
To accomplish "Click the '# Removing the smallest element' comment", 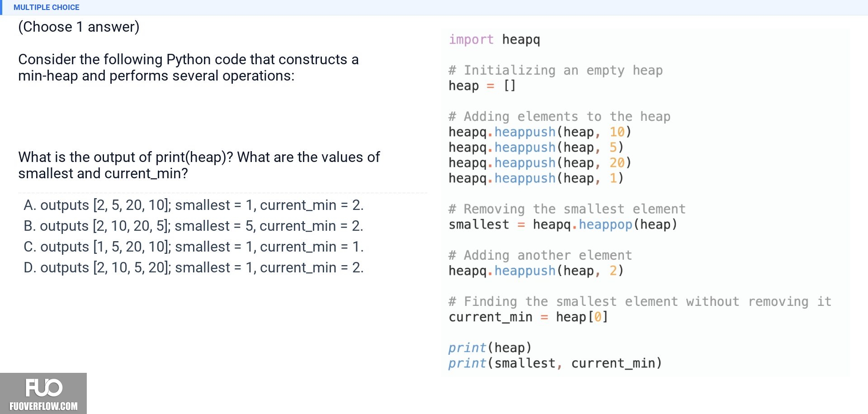I will [x=567, y=209].
